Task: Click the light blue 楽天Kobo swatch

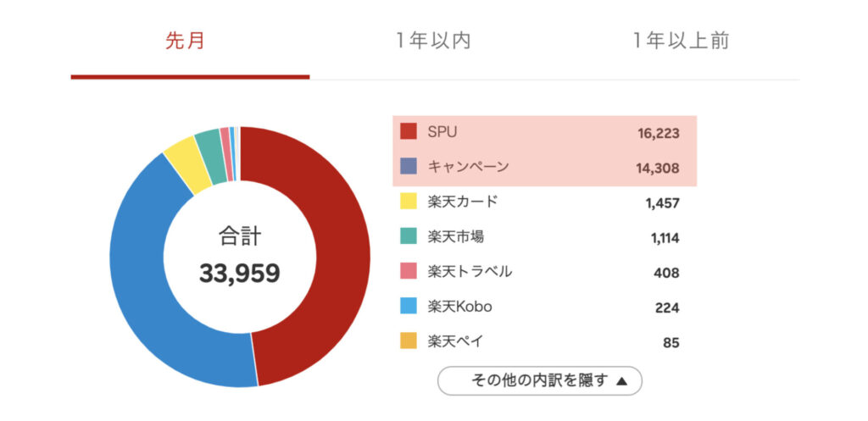Action: 409,307
